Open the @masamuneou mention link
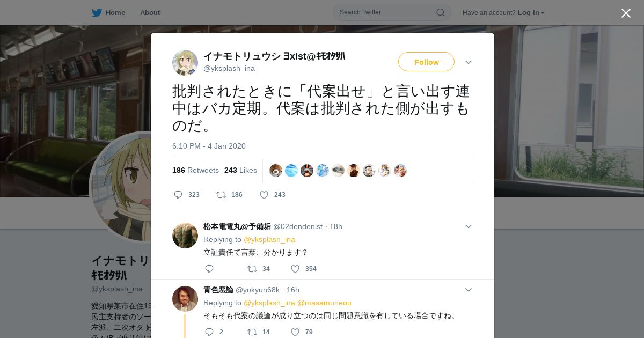644x338 pixels. 324,303
